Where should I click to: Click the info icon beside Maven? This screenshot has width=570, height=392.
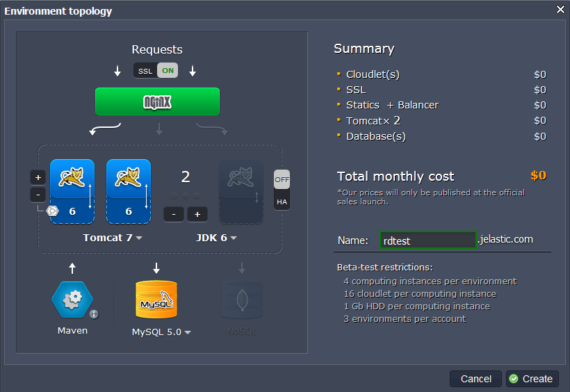(x=94, y=314)
